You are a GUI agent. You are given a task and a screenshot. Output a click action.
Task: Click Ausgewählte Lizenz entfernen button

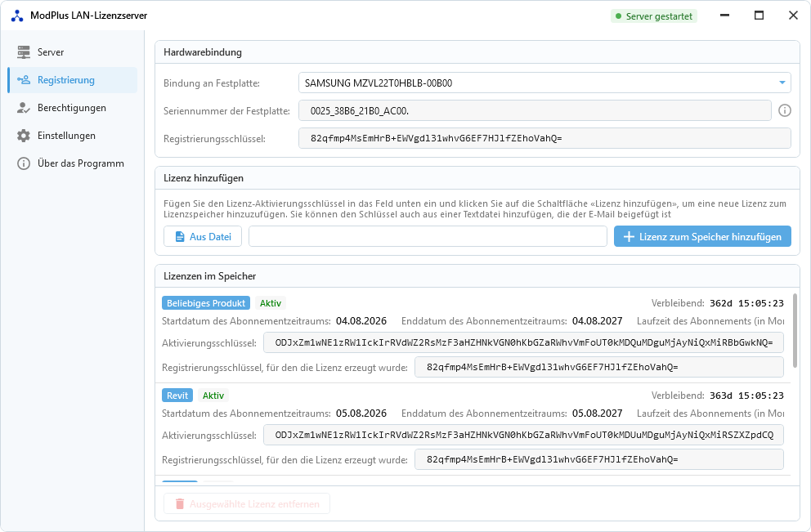(247, 504)
